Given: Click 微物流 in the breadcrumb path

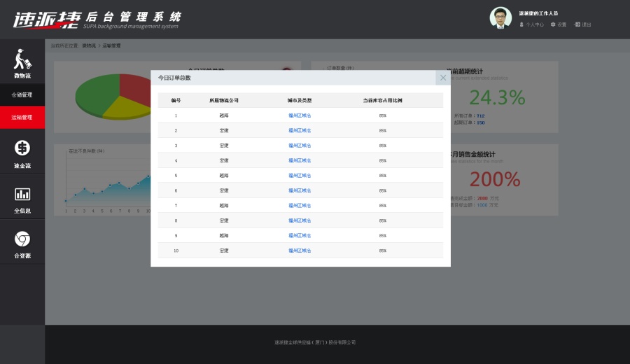Looking at the screenshot, I should tap(89, 45).
